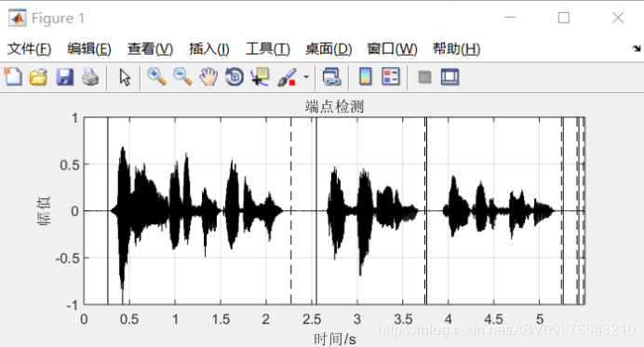
Task: Minimize the Figure 1 window
Action: (x=510, y=18)
